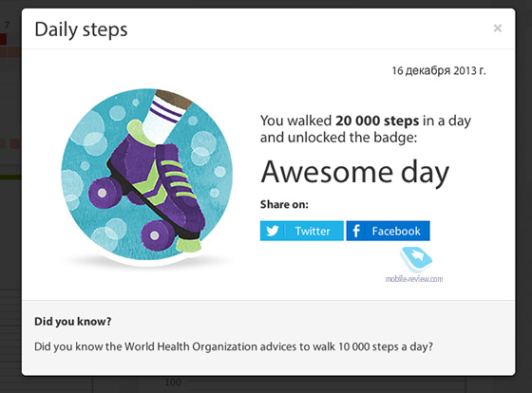Click the mobile-review.com watermark text
The width and height of the screenshot is (532, 393).
[414, 279]
